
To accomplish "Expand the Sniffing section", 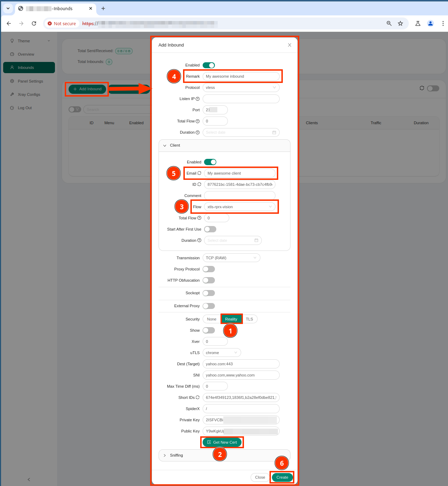I will 224,456.
